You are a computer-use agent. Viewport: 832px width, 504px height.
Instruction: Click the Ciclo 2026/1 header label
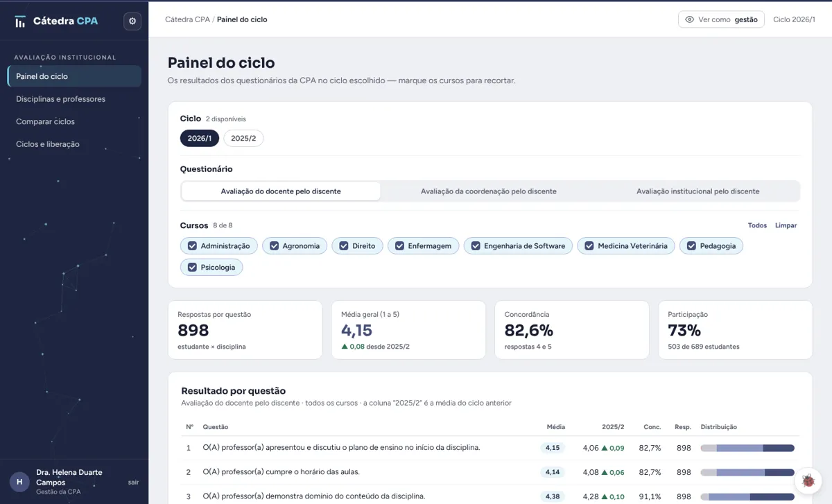tap(794, 19)
